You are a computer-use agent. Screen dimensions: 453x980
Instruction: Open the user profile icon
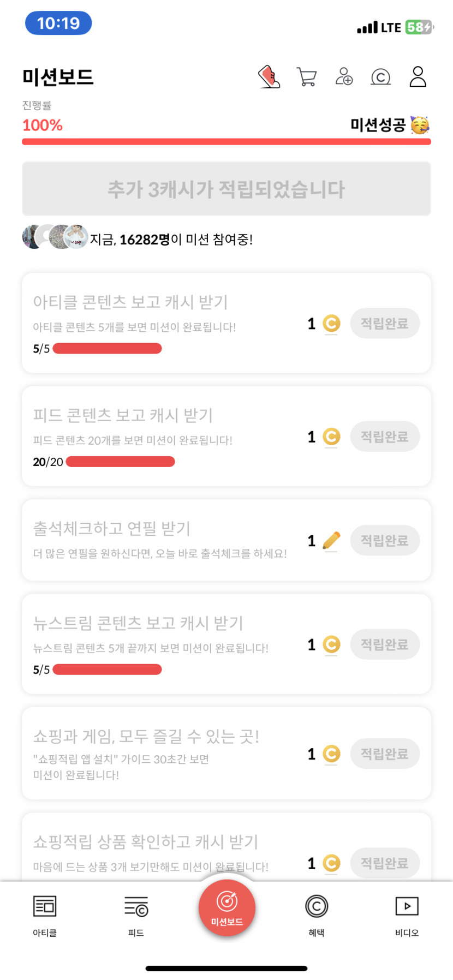pos(418,77)
